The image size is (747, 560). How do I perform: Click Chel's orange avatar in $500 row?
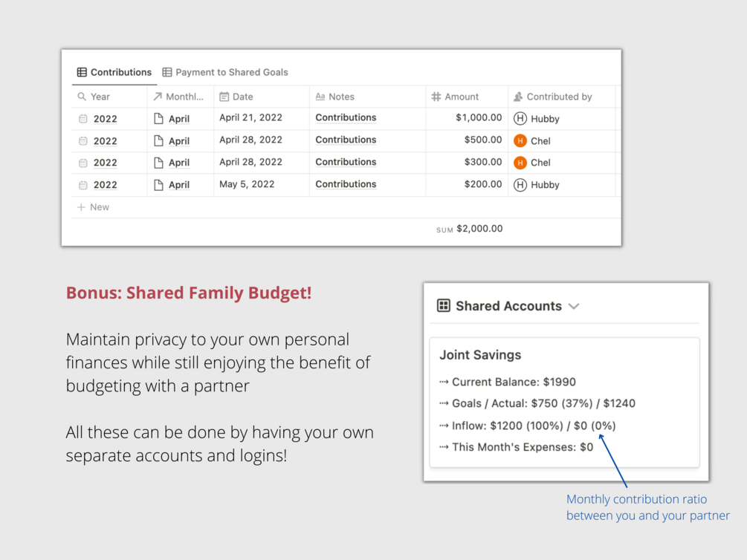pyautogui.click(x=520, y=140)
